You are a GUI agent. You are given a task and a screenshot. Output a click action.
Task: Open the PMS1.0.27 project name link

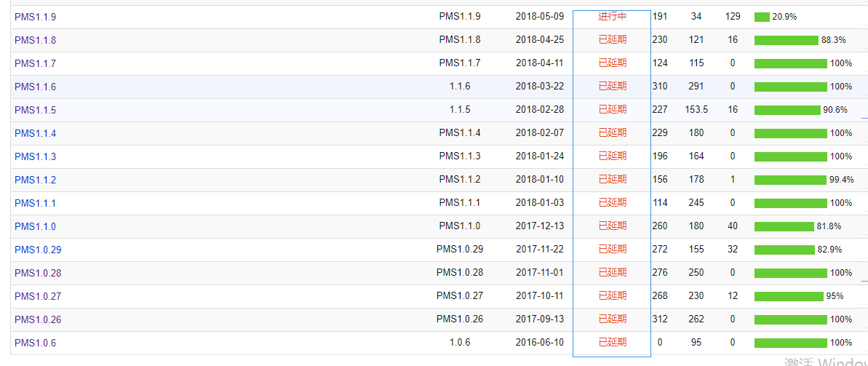coord(38,296)
